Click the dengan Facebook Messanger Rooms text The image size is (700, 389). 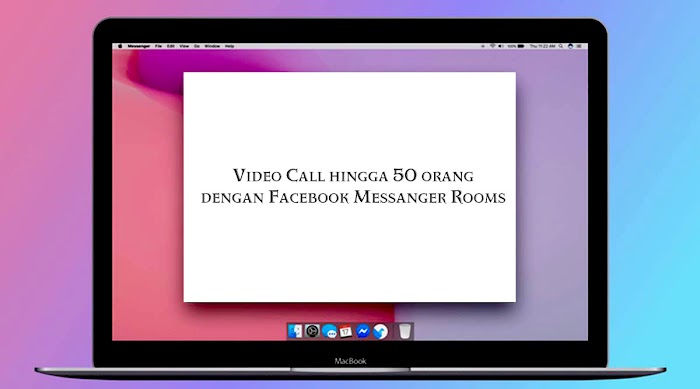(x=353, y=197)
